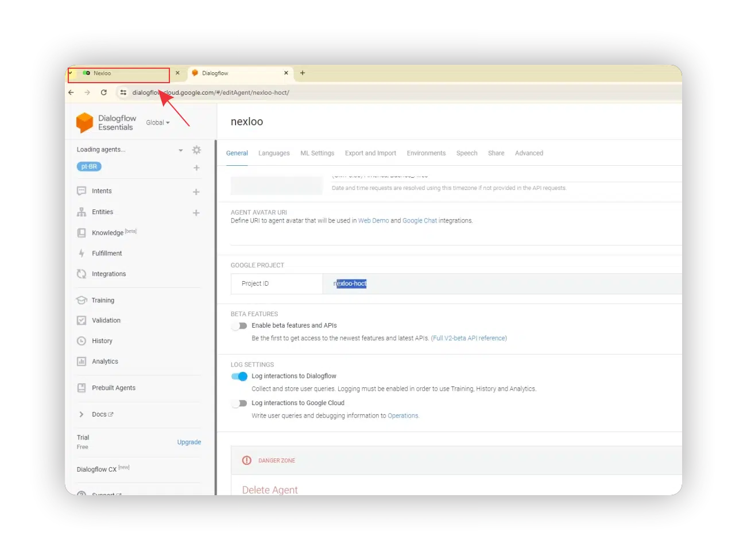Switch to the Languages tab
Viewport: 747px width, 560px height.
[x=274, y=153]
